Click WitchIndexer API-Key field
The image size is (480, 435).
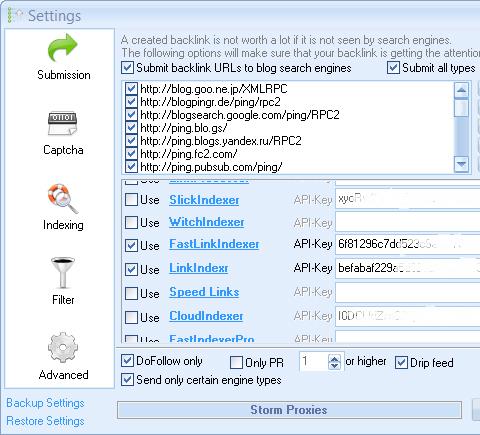click(x=407, y=222)
